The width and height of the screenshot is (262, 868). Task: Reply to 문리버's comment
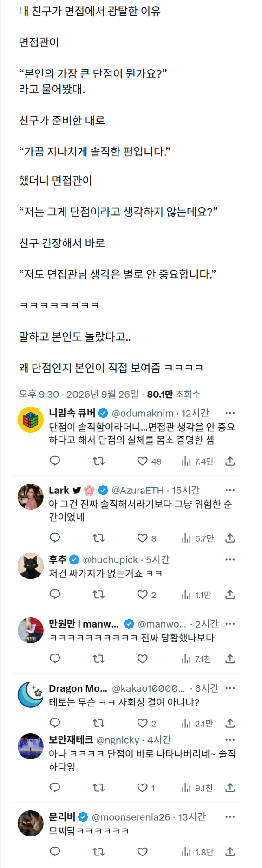tap(55, 852)
